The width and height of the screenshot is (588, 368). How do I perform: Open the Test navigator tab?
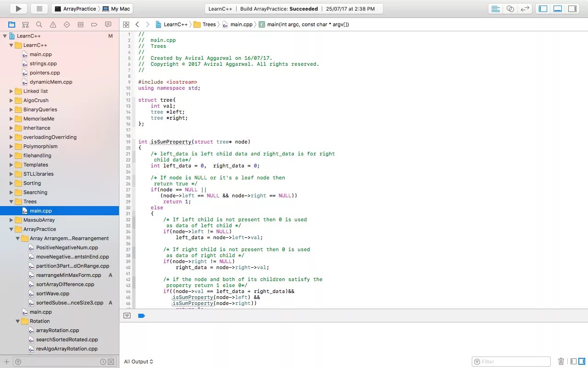[x=67, y=24]
